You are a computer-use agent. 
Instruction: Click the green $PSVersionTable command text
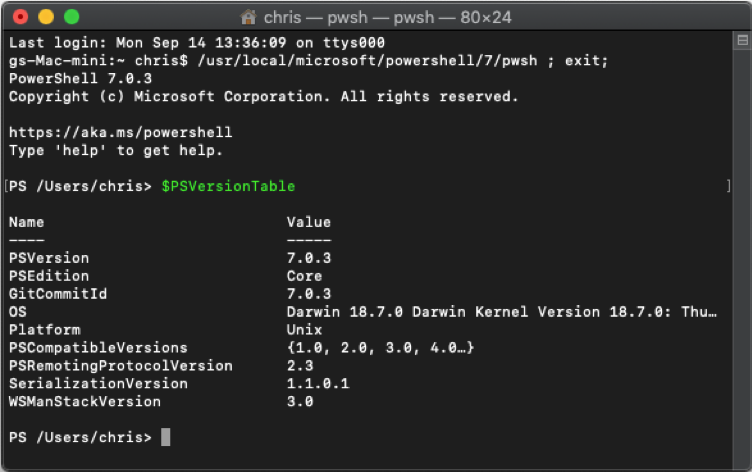pos(228,186)
